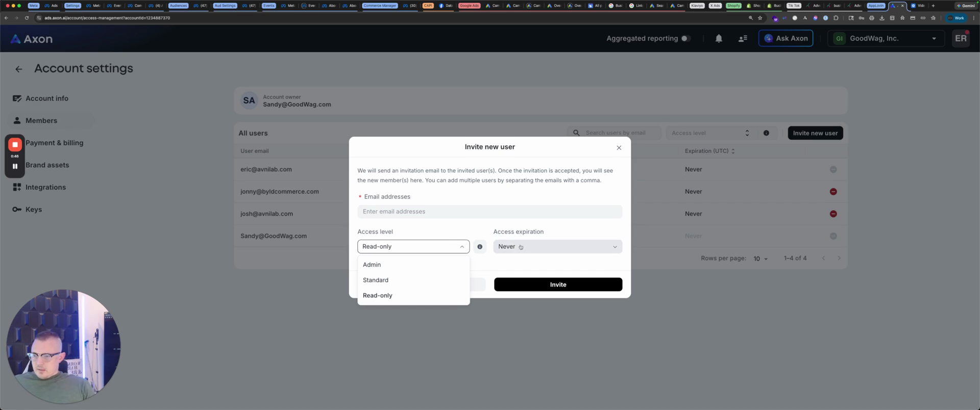Image resolution: width=980 pixels, height=410 pixels.
Task: Navigate back in browser
Action: point(6,18)
